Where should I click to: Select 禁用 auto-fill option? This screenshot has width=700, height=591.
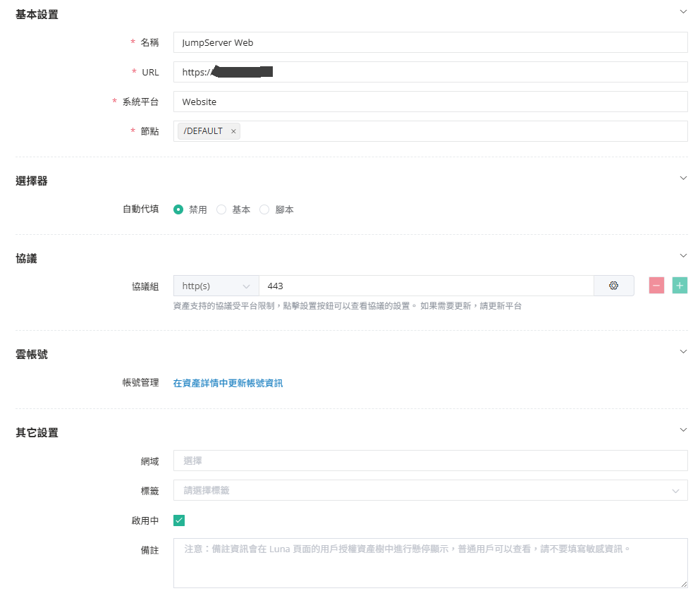[179, 209]
